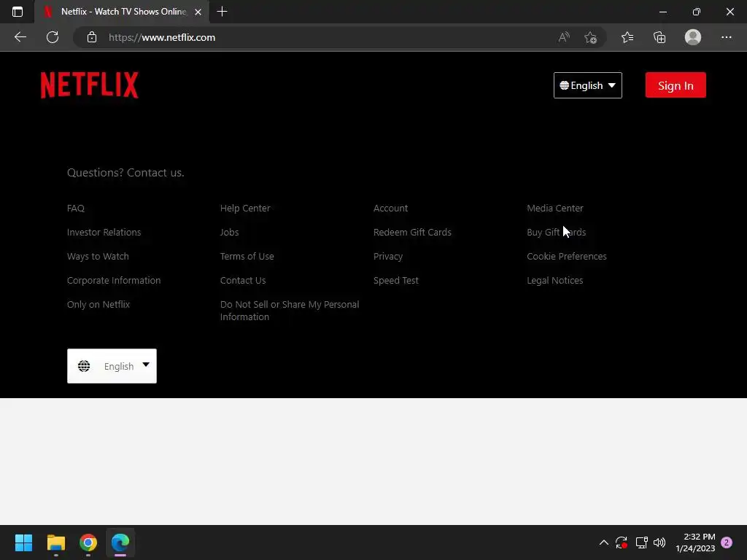
Task: Open Corporate Information link
Action: click(114, 280)
